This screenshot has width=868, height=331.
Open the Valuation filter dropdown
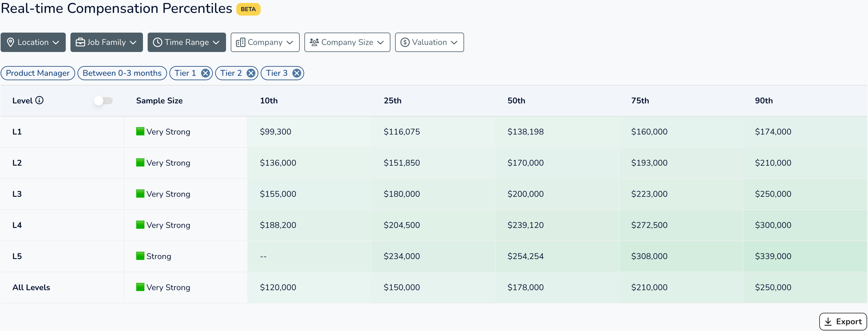429,42
